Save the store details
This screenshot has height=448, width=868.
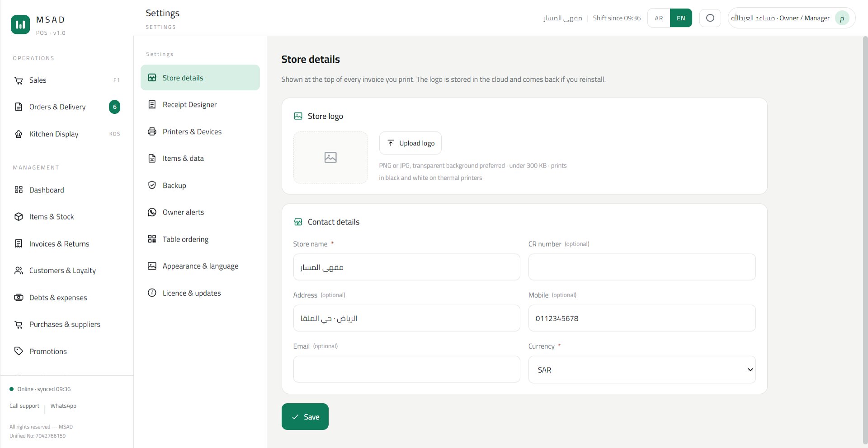point(305,417)
